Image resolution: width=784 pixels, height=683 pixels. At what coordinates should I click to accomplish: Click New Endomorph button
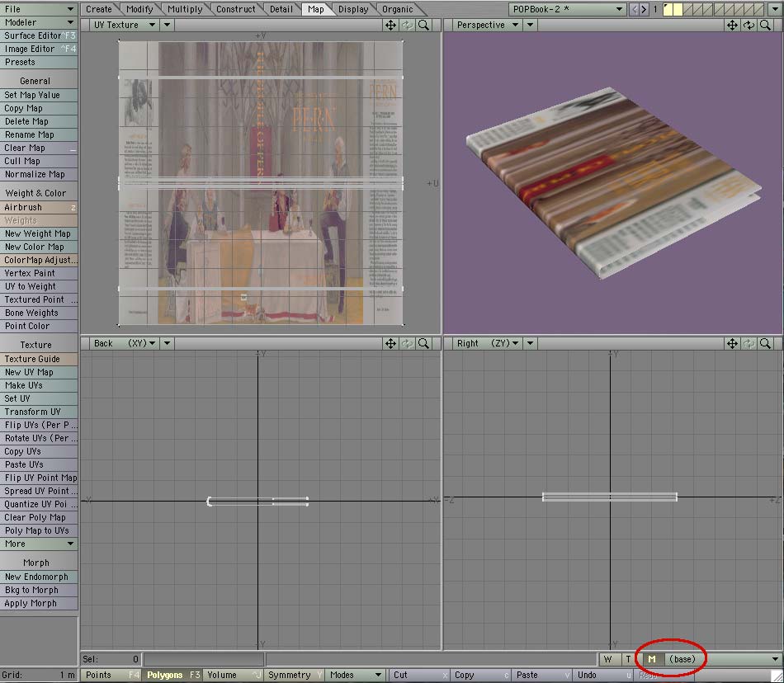pos(39,577)
